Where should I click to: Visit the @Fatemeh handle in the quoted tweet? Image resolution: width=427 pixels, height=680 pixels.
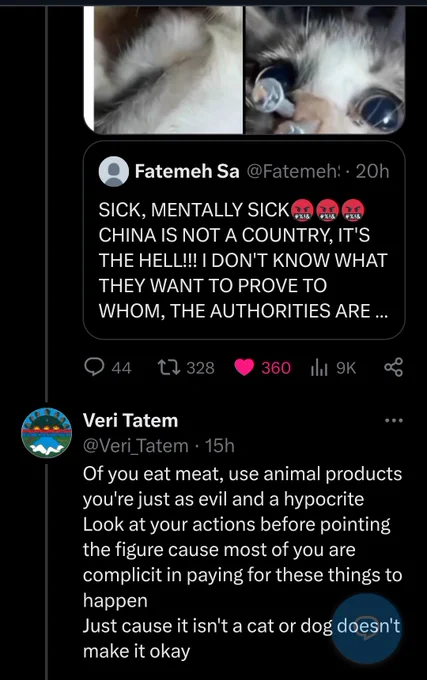294,172
